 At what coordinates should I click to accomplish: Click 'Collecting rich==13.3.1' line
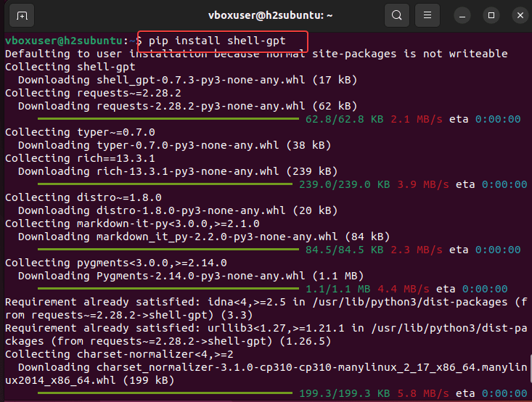click(80, 158)
